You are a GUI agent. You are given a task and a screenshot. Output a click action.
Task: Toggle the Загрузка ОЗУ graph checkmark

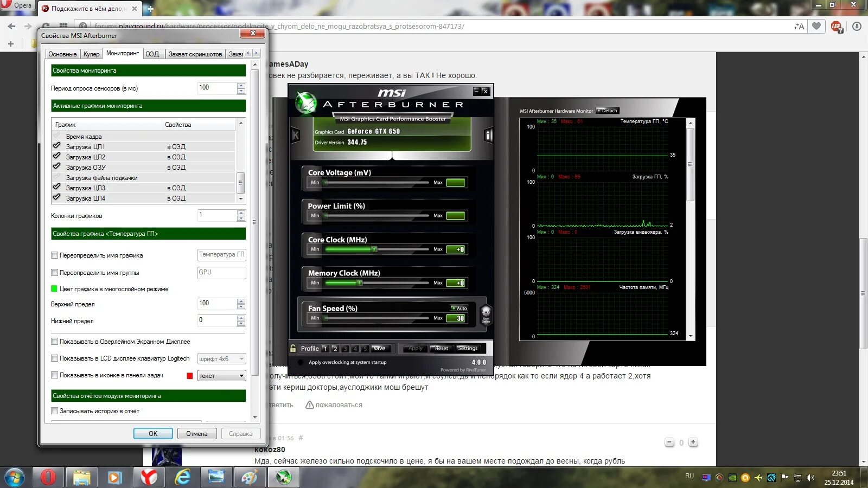tap(56, 167)
